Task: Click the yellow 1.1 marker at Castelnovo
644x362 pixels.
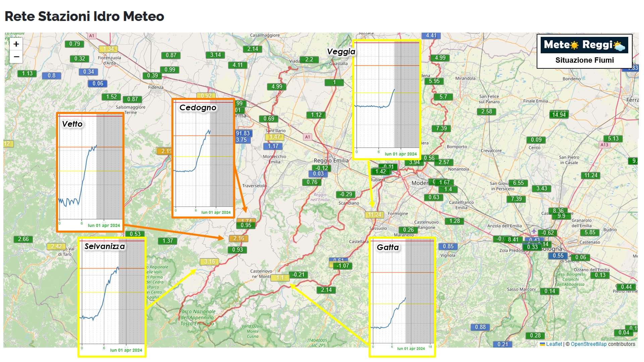Action: (280, 278)
